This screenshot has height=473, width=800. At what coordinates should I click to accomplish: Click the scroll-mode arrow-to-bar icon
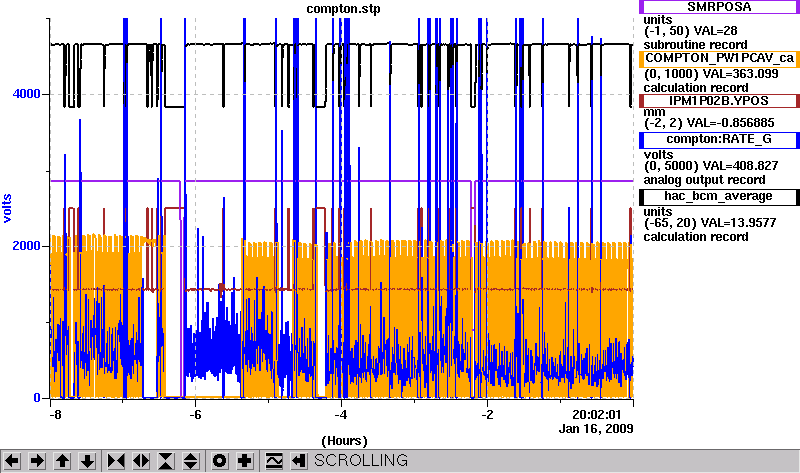(299, 461)
